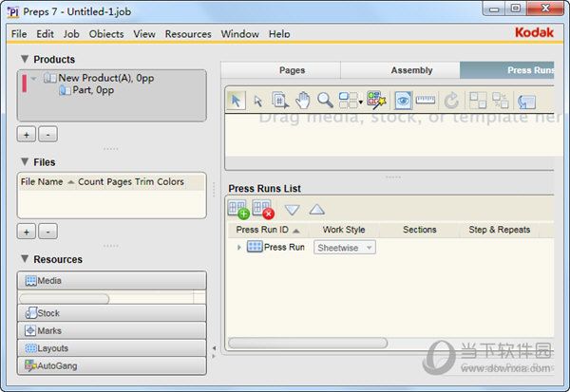Image resolution: width=570 pixels, height=392 pixels.
Task: Choose the white arrow direct-select tool
Action: tap(257, 101)
